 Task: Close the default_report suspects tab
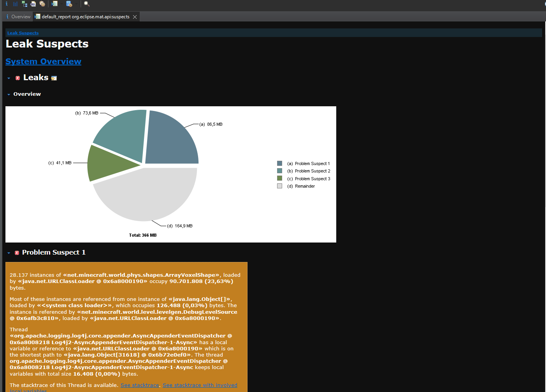(x=135, y=17)
